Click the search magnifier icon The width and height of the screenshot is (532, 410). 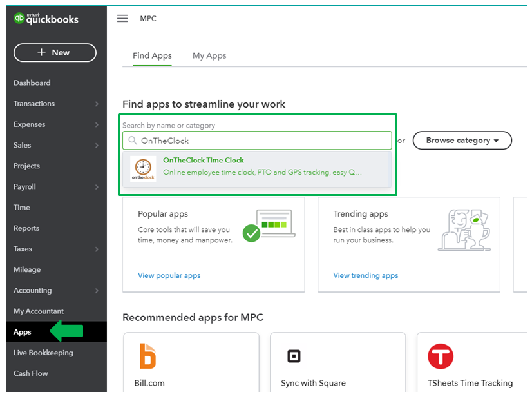[x=133, y=141]
